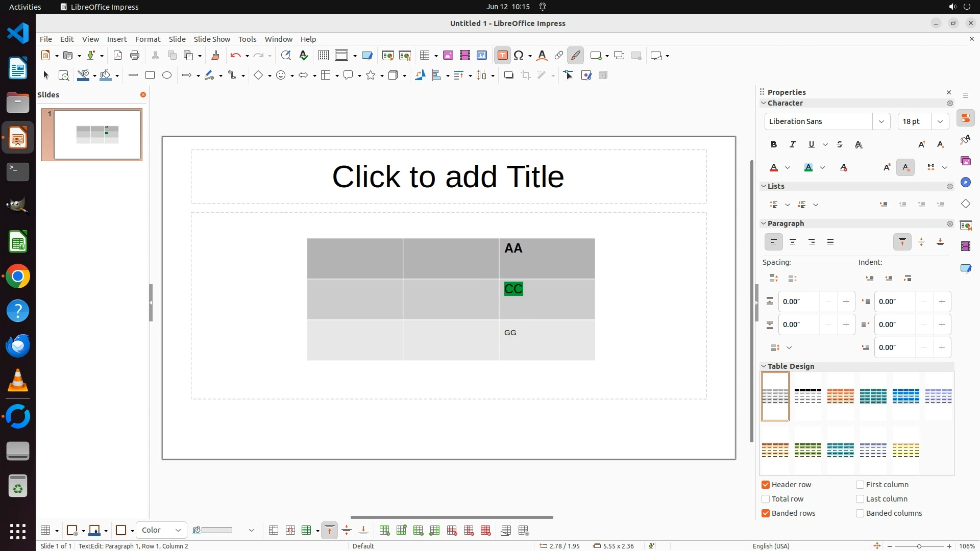
Task: Open the Slide Show menu
Action: tap(212, 39)
